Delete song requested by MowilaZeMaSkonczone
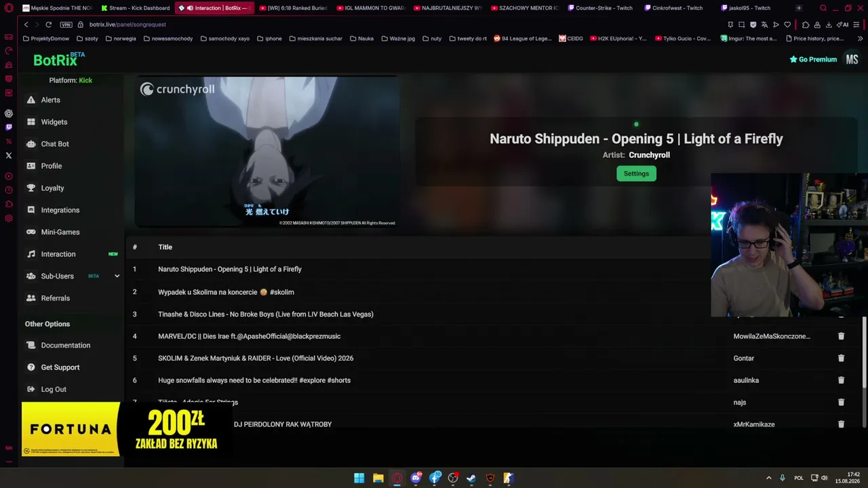The width and height of the screenshot is (868, 488). [x=841, y=336]
